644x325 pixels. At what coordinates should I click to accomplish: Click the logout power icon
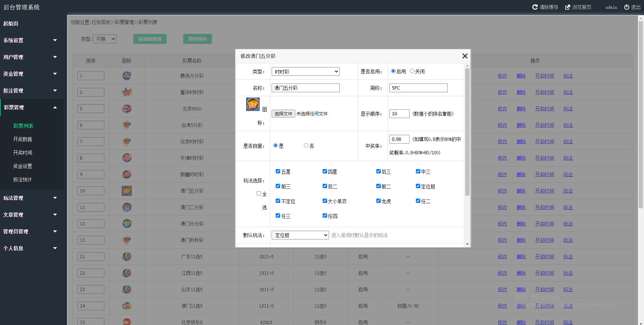[x=626, y=7]
